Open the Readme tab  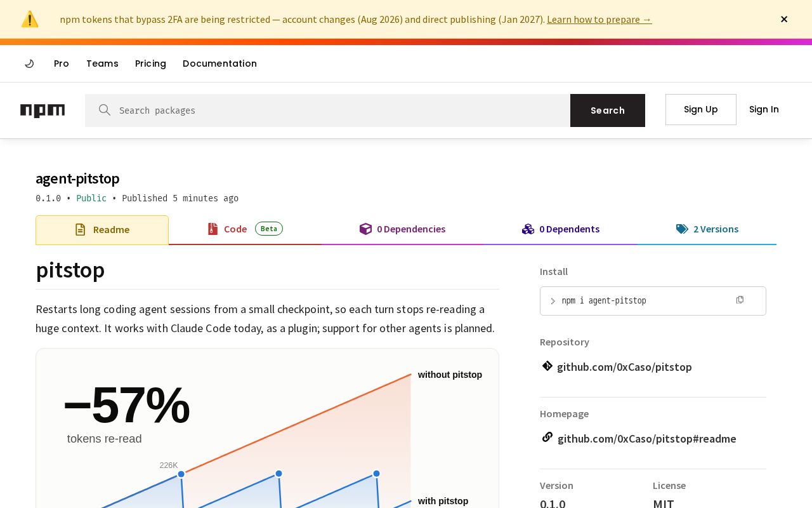[102, 230]
